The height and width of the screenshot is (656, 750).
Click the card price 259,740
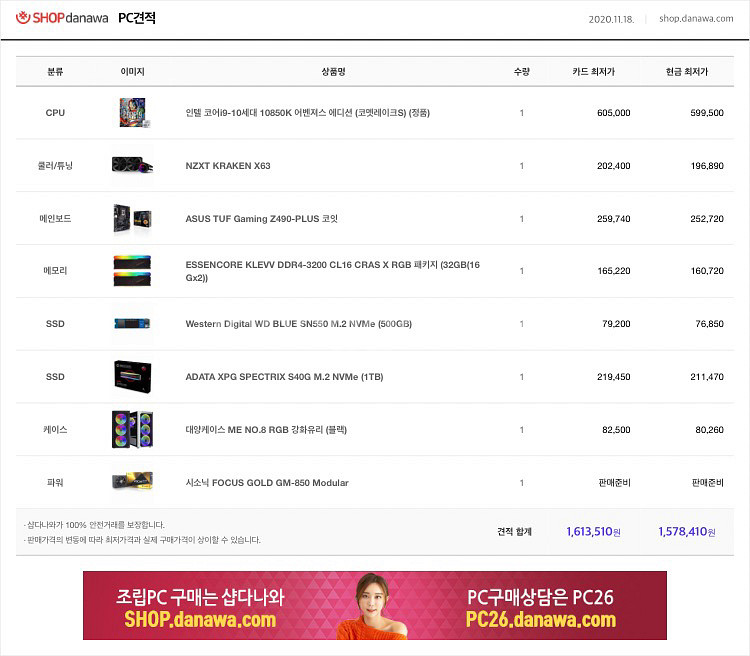(614, 219)
